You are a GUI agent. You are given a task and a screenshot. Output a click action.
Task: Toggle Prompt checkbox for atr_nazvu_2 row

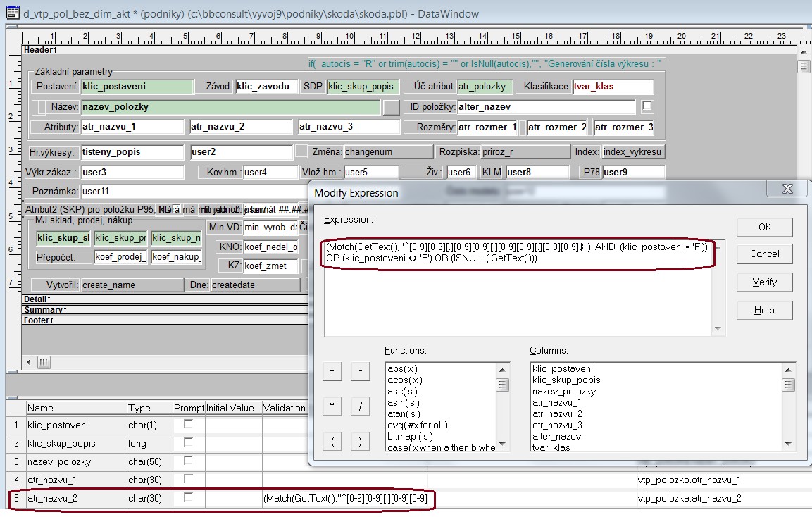coord(188,497)
